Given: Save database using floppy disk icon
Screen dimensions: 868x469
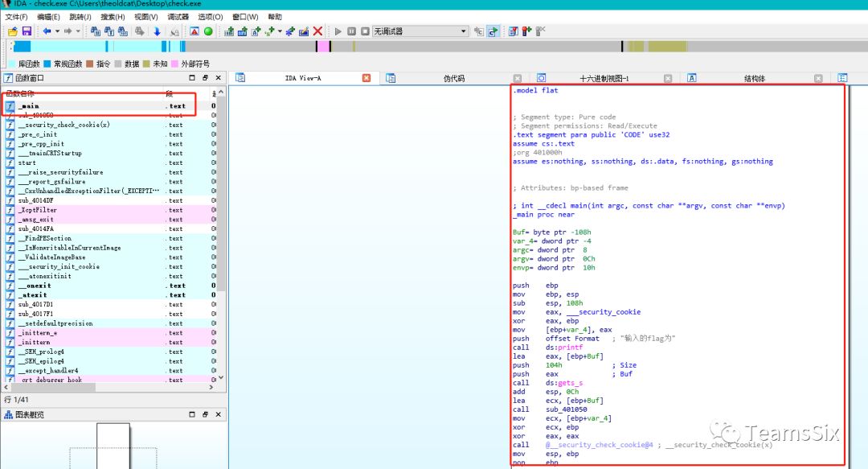Looking at the screenshot, I should tap(27, 31).
